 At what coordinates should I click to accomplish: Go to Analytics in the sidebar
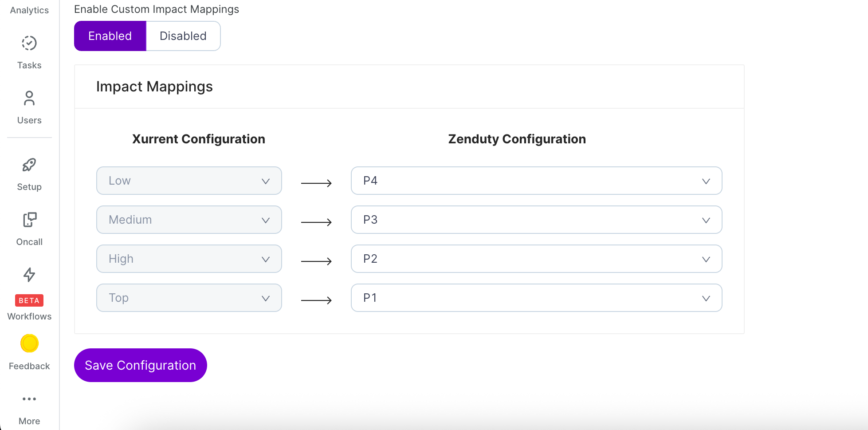tap(29, 10)
